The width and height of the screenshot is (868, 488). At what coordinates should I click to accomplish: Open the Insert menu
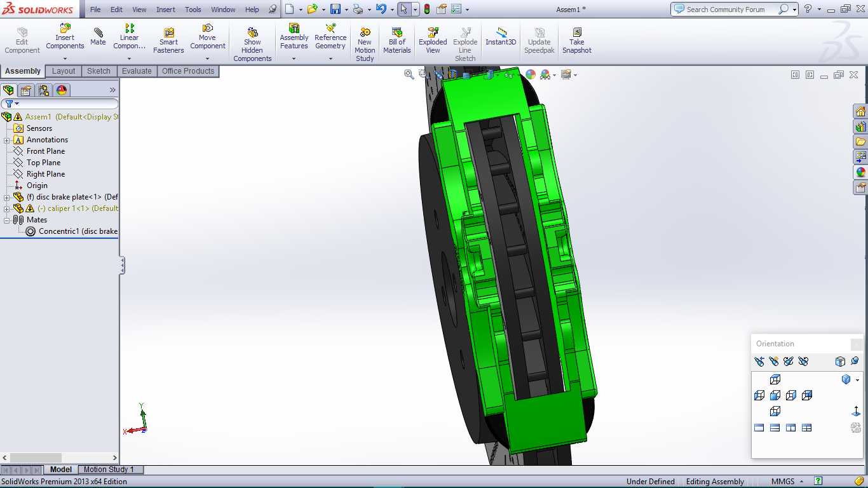166,10
